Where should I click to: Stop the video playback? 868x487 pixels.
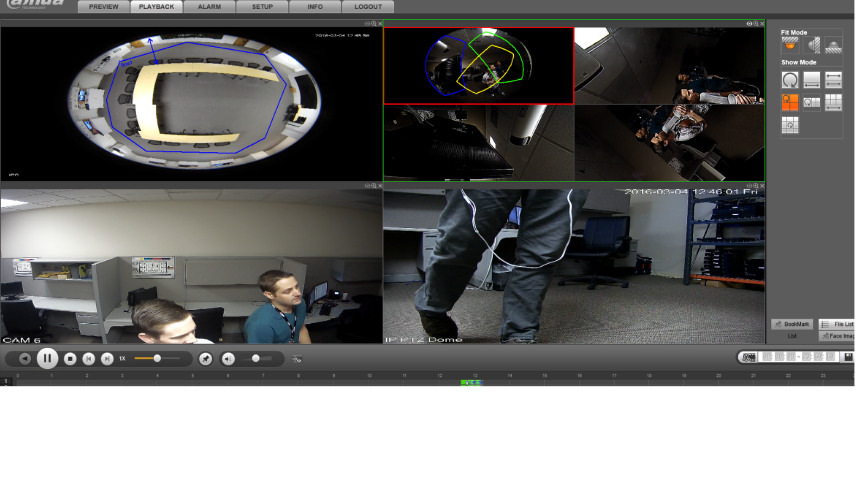click(x=70, y=358)
